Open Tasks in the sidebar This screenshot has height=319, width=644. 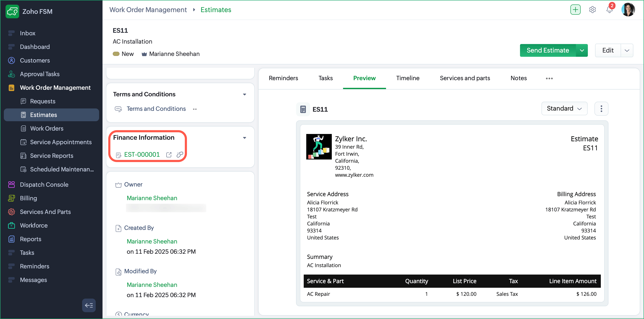coord(27,253)
